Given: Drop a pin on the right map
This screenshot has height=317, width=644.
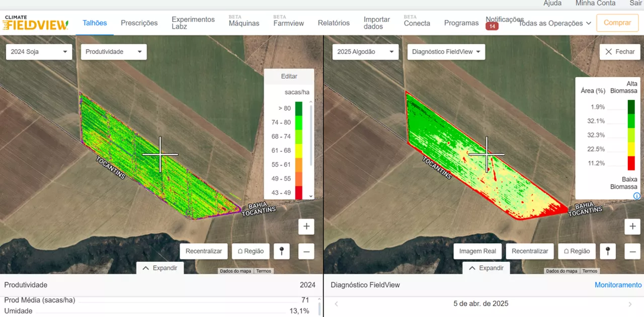Looking at the screenshot, I should 608,251.
